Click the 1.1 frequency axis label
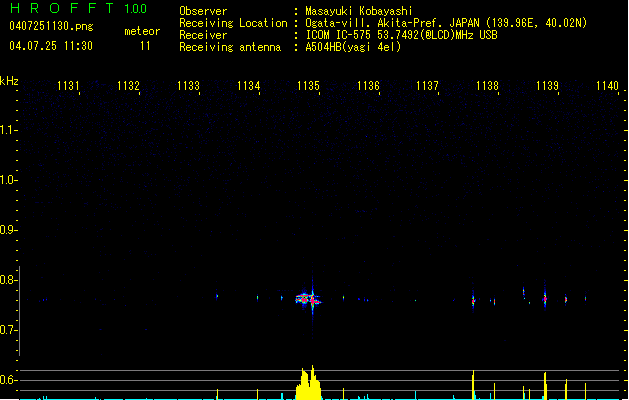 click(8, 130)
